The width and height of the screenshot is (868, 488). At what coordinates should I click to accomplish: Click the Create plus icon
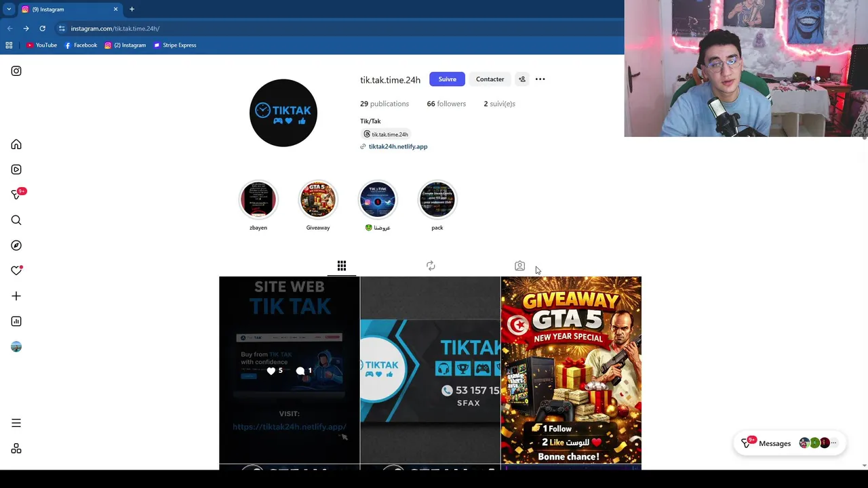click(16, 296)
